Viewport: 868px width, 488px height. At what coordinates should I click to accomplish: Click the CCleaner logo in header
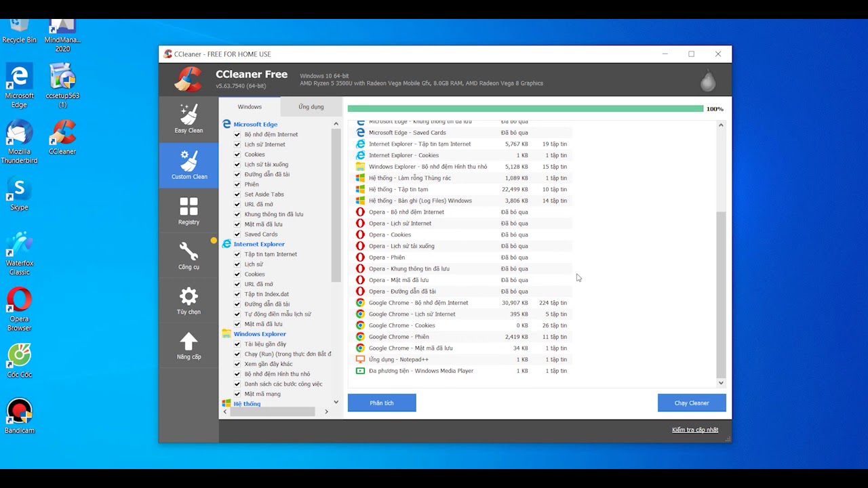[188, 79]
